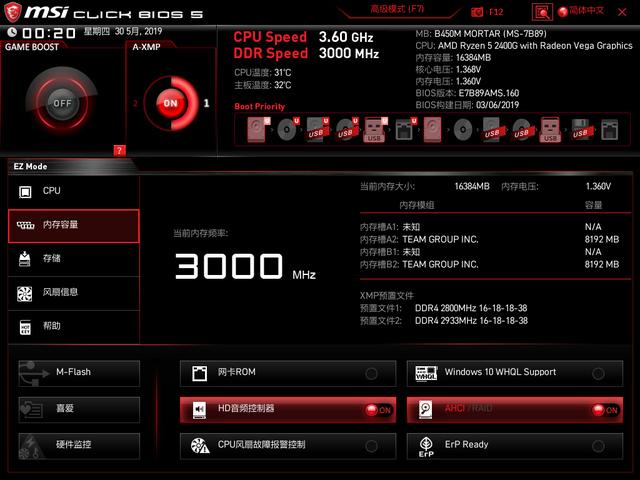Click the LAN chip icon on 网卡ROM
The height and width of the screenshot is (480, 640).
click(x=199, y=373)
